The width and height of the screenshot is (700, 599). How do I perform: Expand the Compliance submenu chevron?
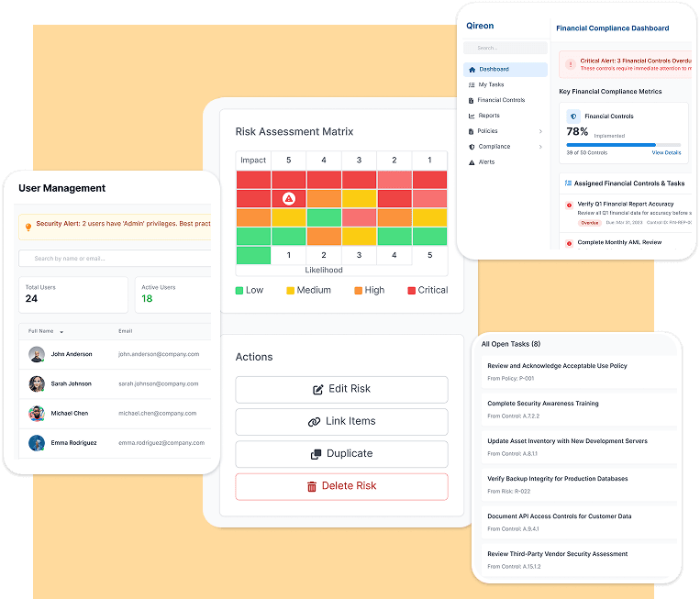[x=540, y=147]
